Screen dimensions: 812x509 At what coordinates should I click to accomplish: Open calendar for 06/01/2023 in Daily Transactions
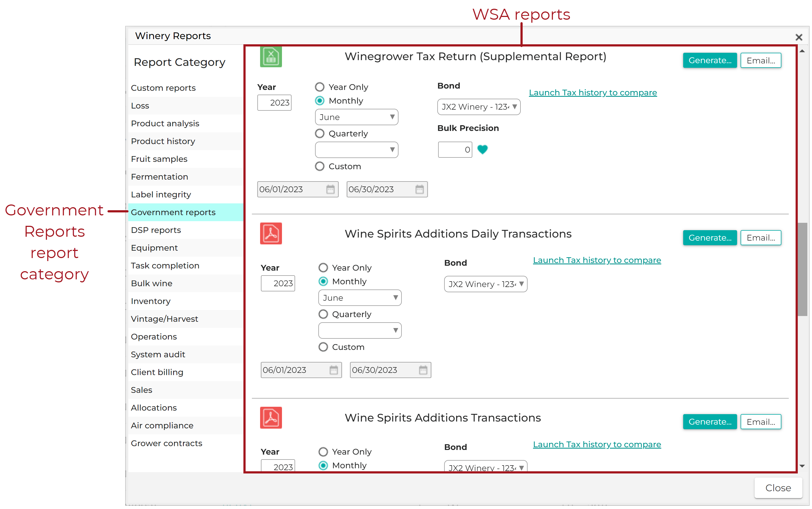(333, 370)
